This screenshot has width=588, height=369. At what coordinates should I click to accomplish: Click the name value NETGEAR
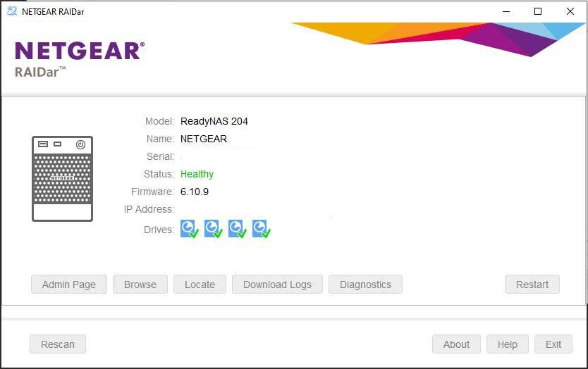click(x=204, y=139)
